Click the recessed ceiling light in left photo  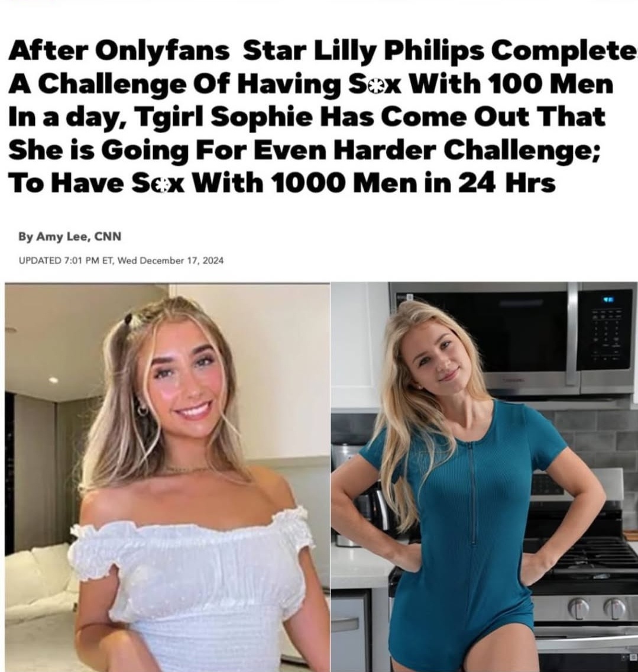(x=53, y=380)
